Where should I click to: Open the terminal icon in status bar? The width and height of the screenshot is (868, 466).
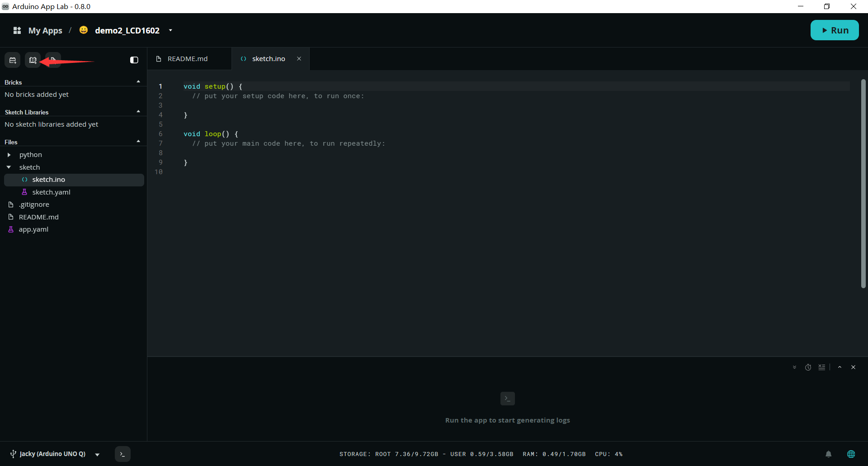[x=123, y=454]
